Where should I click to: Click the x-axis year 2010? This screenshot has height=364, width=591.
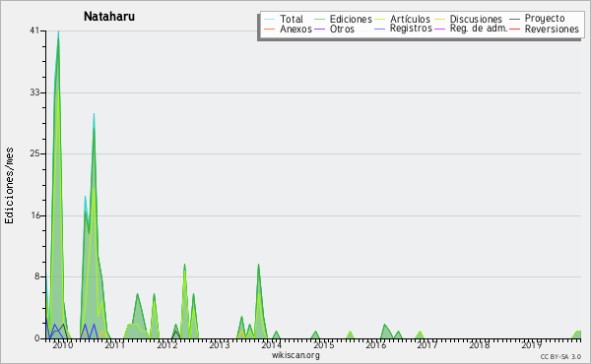[x=63, y=345]
